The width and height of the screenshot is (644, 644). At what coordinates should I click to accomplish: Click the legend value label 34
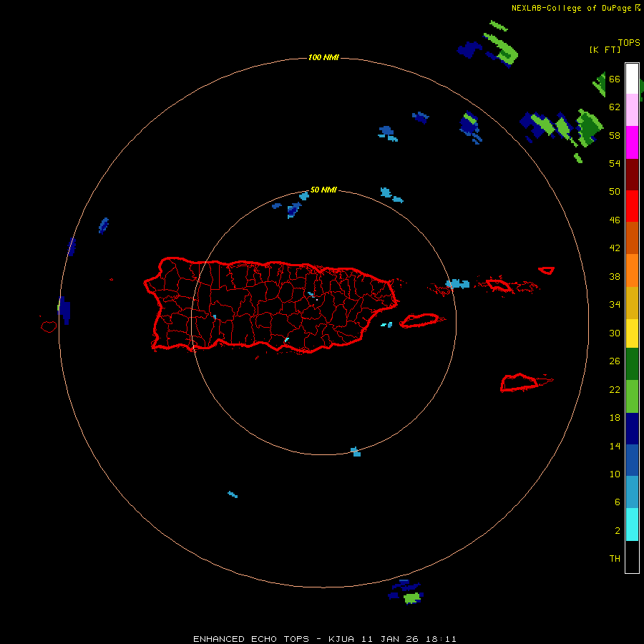pyautogui.click(x=615, y=305)
